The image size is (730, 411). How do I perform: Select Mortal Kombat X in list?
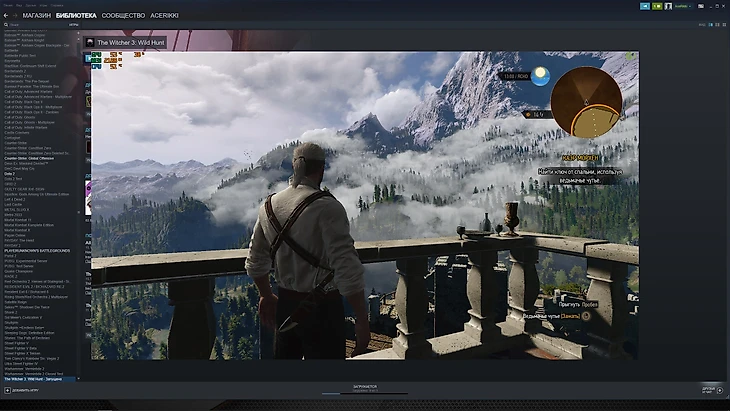pos(17,230)
